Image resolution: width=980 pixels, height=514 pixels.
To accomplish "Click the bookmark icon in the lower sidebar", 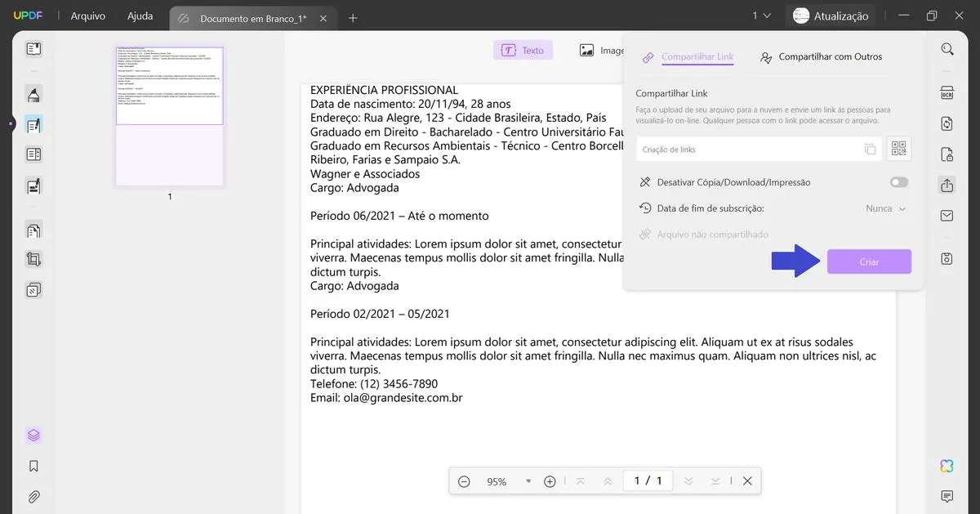I will (33, 465).
